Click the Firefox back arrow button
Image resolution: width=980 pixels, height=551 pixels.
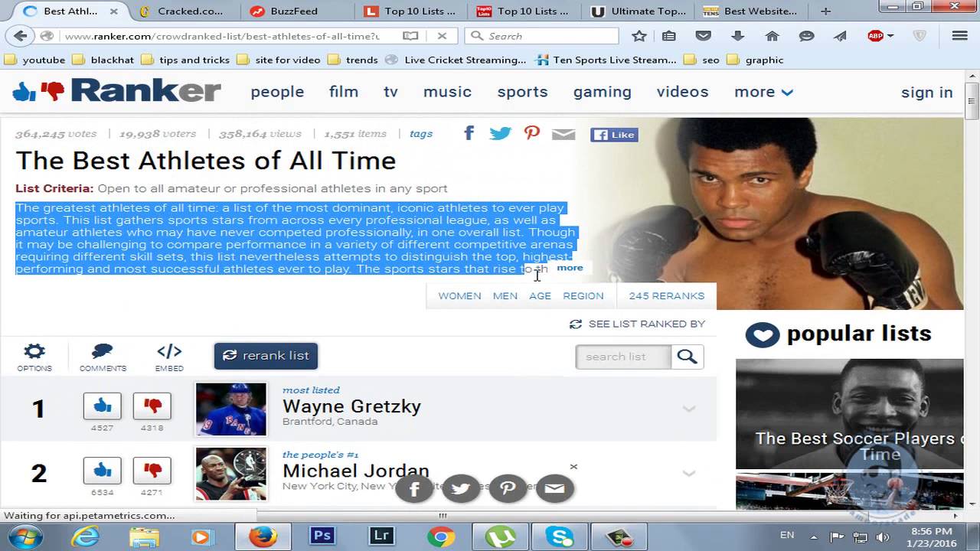21,36
